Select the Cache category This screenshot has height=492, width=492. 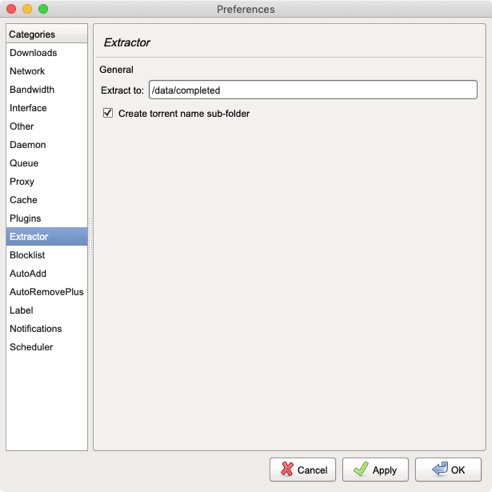point(47,200)
